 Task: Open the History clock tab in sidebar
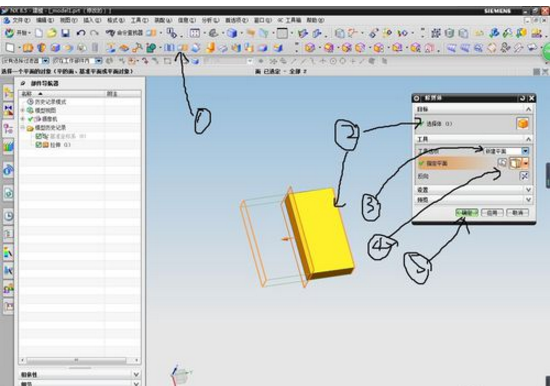tap(8, 215)
